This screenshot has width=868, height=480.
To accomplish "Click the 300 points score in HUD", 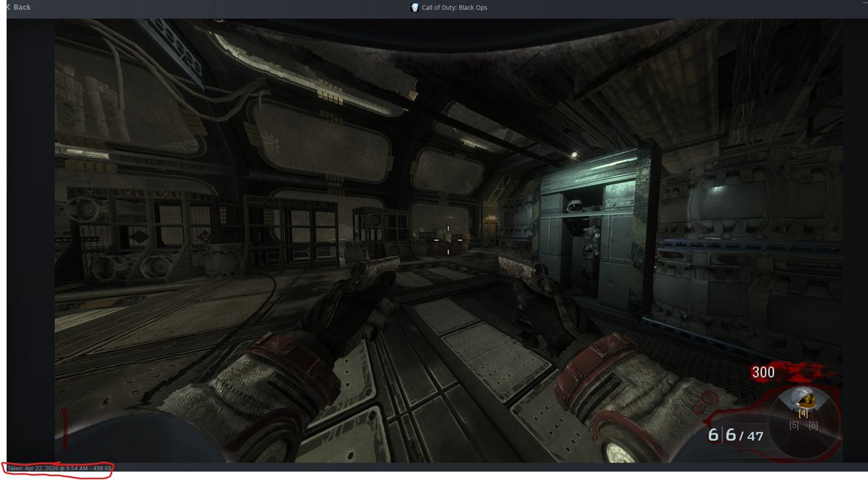I will pyautogui.click(x=762, y=373).
